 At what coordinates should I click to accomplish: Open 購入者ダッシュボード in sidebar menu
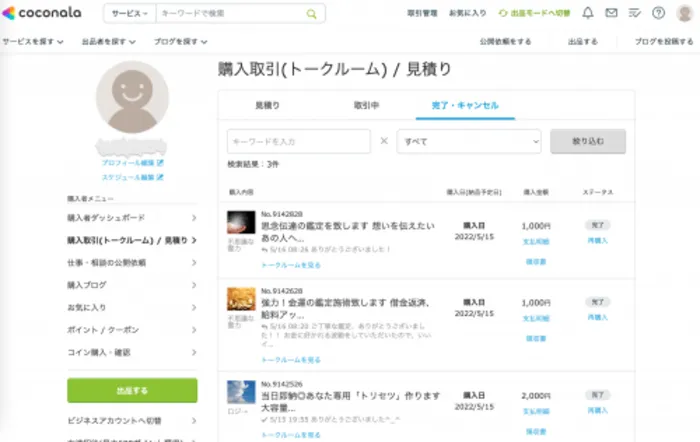106,217
